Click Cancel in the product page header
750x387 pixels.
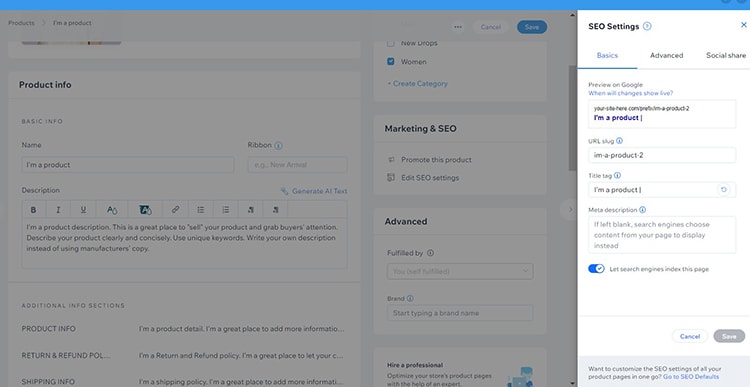[490, 27]
